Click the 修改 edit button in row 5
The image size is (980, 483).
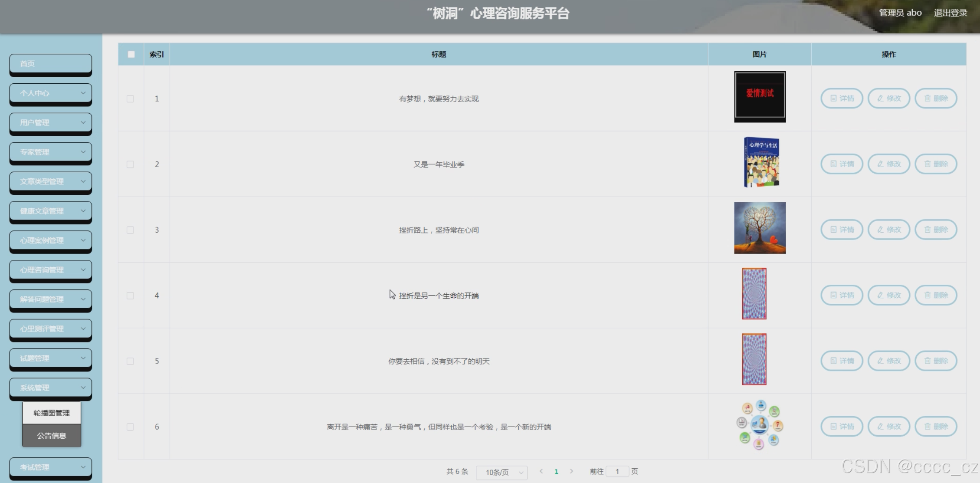(x=888, y=361)
